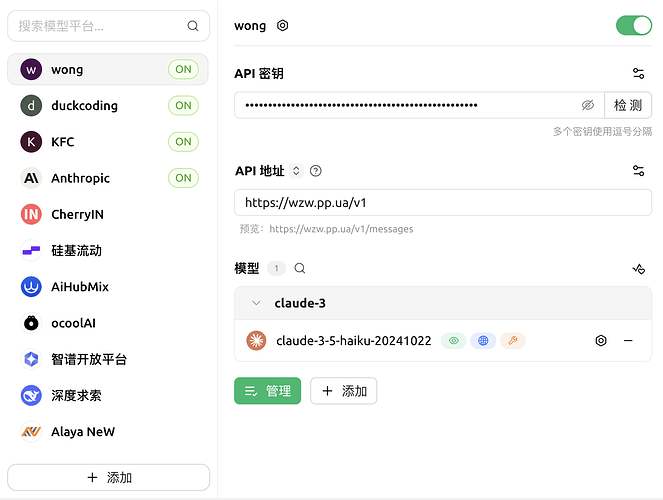The image size is (663, 500).
Task: Click 添加 button below model list
Action: 343,391
